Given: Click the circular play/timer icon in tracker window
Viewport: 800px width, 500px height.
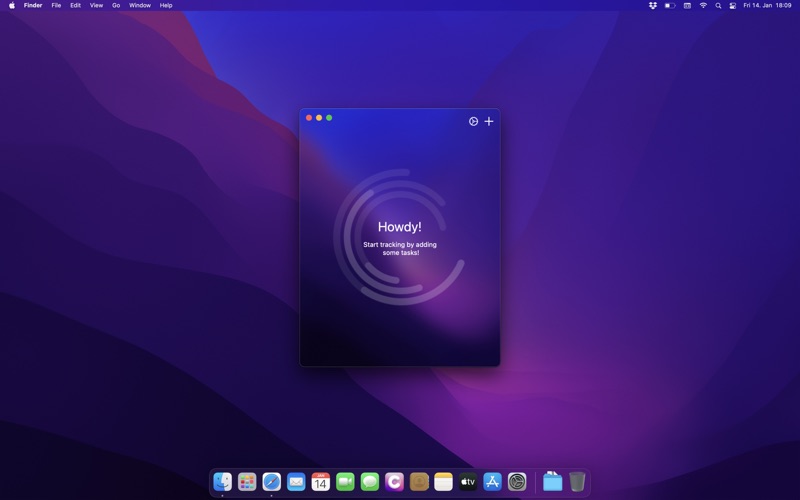Looking at the screenshot, I should click(x=473, y=121).
